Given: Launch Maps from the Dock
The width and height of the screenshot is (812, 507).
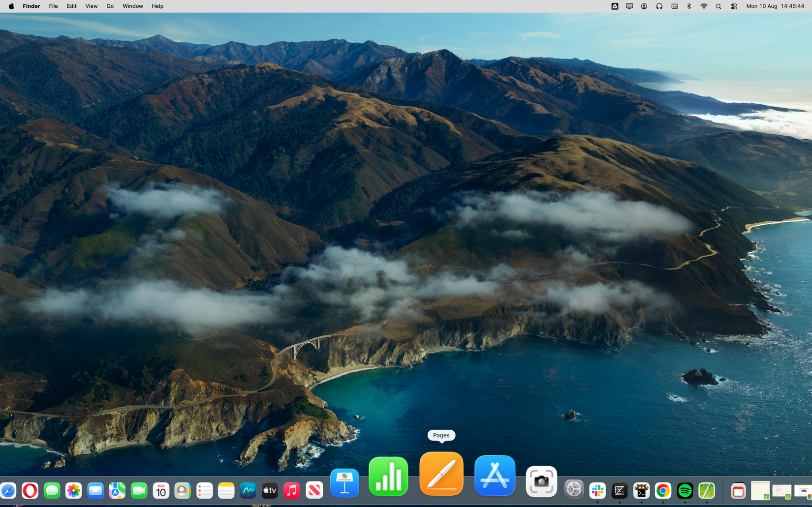Looking at the screenshot, I should point(117,490).
